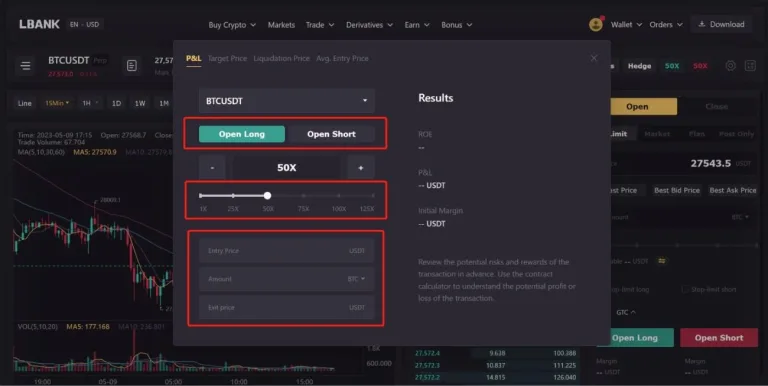The height and width of the screenshot is (386, 768).
Task: Increase leverage with the plus button
Action: [361, 168]
